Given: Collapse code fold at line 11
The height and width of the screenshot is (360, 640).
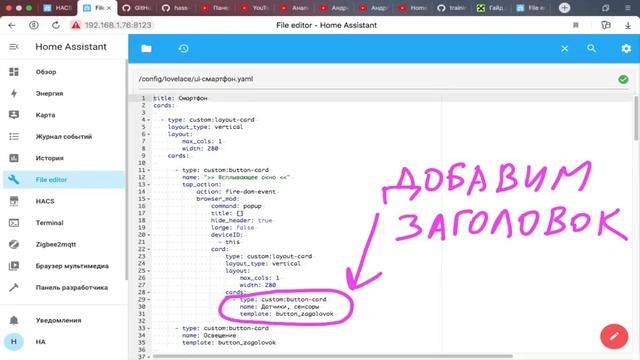Looking at the screenshot, I should (x=149, y=170).
